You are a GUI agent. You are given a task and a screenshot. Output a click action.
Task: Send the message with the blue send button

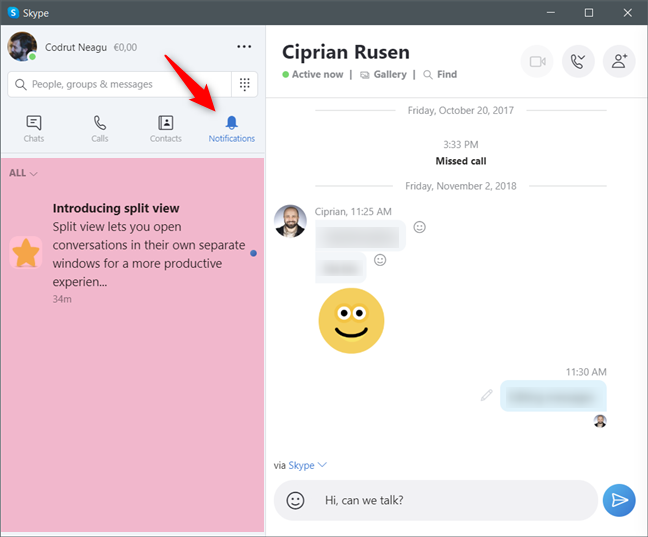point(619,500)
